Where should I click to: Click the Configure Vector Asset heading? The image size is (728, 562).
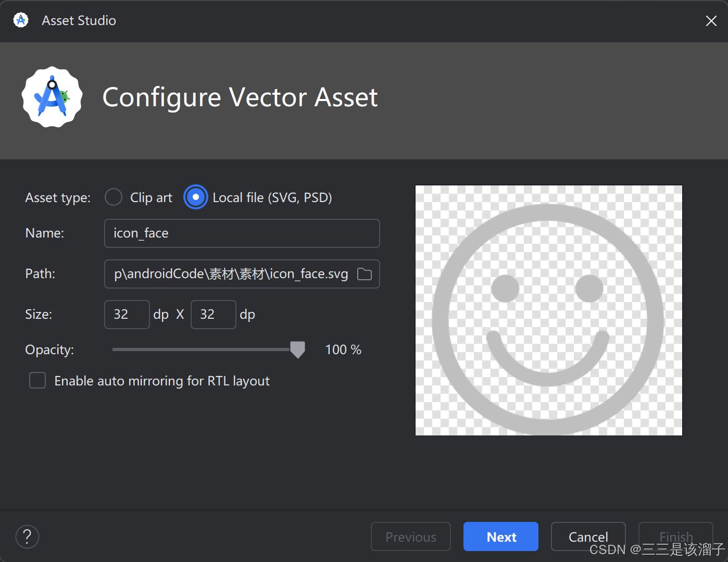click(x=240, y=97)
